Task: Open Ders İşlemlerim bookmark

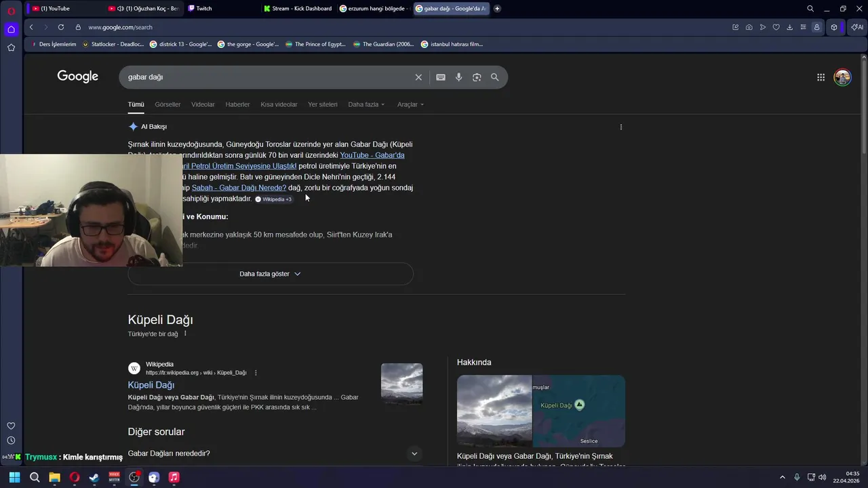Action: click(54, 44)
